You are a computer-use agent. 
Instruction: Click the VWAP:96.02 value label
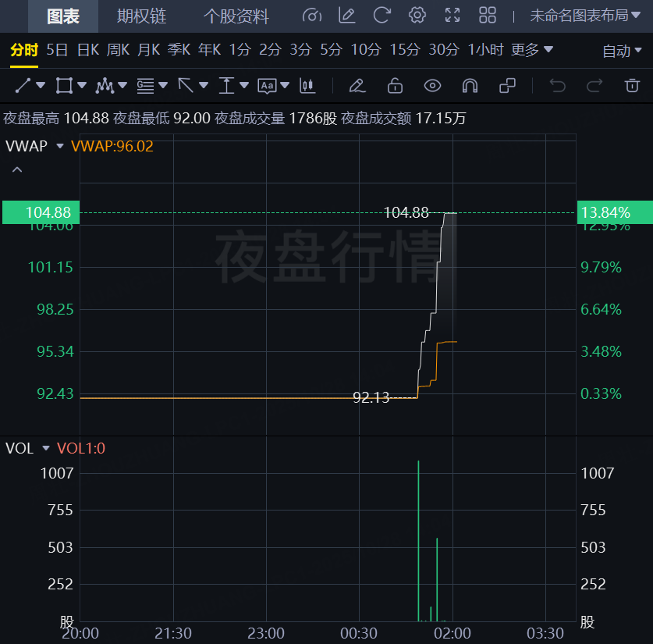[112, 146]
